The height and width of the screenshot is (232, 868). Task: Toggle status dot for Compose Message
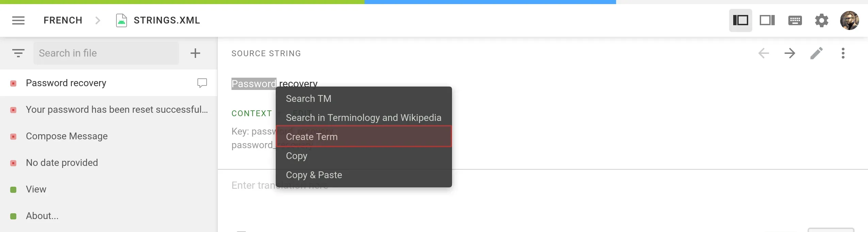tap(14, 137)
